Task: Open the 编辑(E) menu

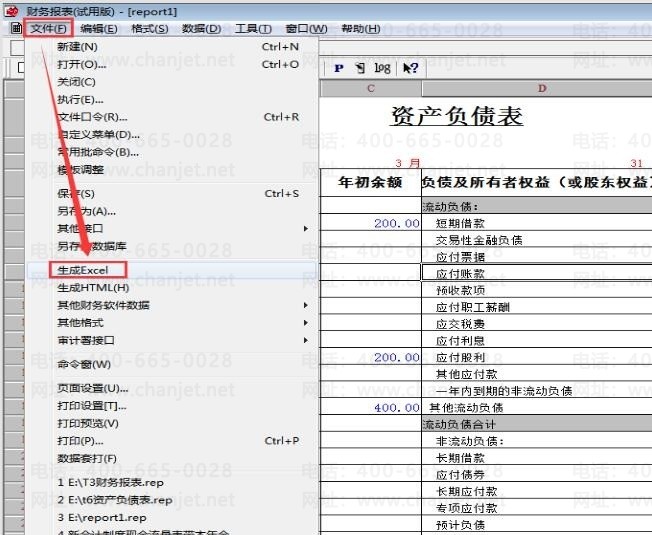Action: [x=99, y=29]
